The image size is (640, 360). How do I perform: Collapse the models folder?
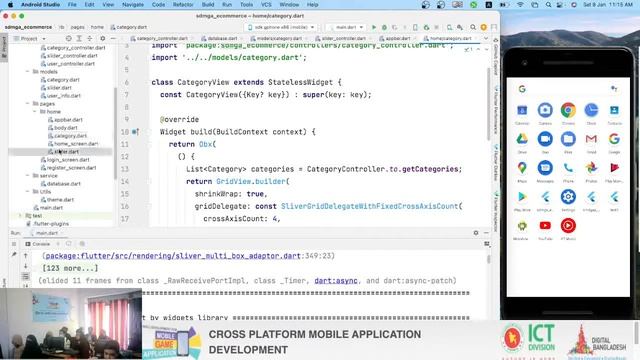pyautogui.click(x=28, y=72)
